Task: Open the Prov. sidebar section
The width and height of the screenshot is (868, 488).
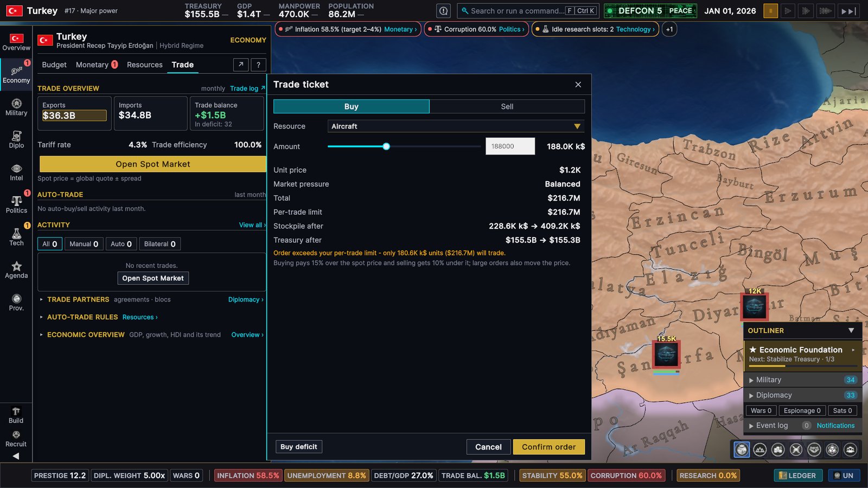Action: click(16, 303)
